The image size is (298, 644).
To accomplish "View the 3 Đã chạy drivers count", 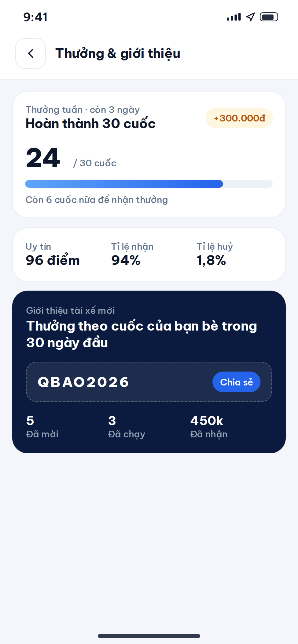I will pos(127,427).
